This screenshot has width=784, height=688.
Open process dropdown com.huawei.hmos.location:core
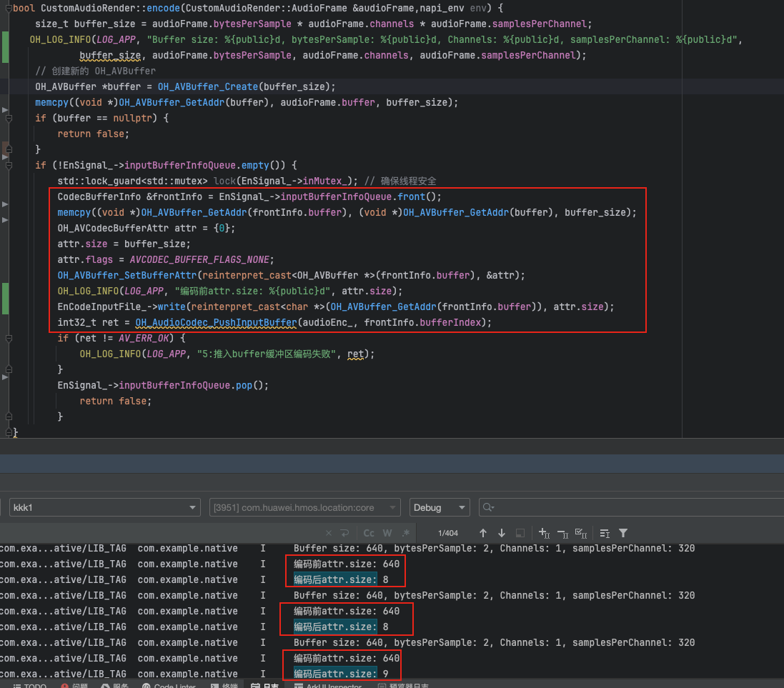305,507
